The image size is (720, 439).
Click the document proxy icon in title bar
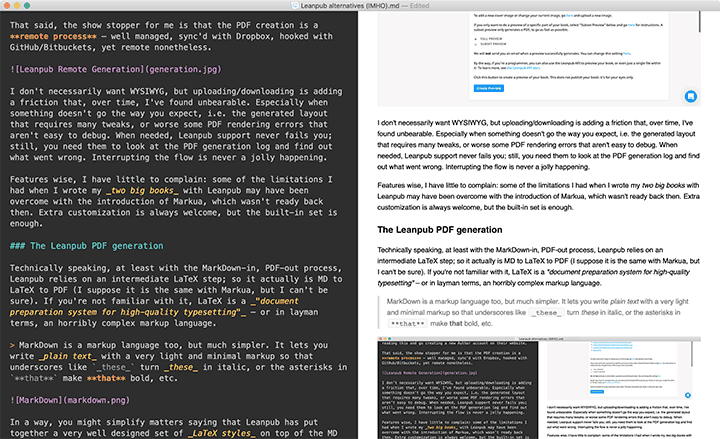tap(295, 6)
